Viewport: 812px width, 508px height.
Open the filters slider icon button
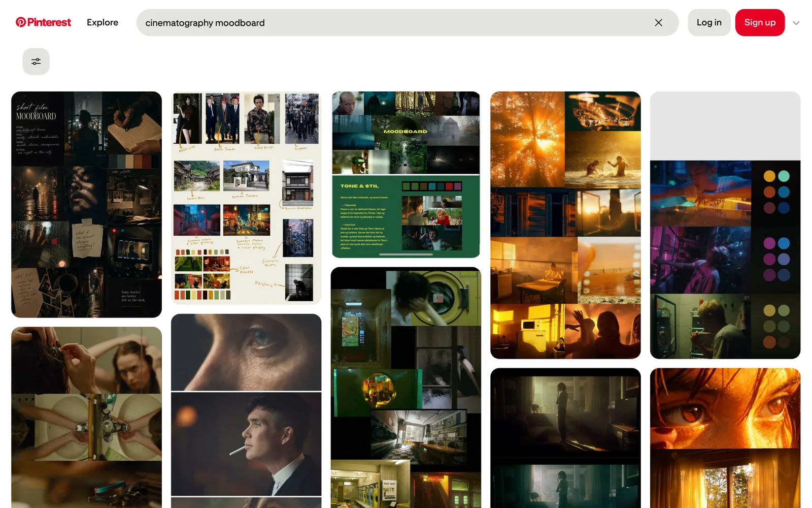click(36, 61)
